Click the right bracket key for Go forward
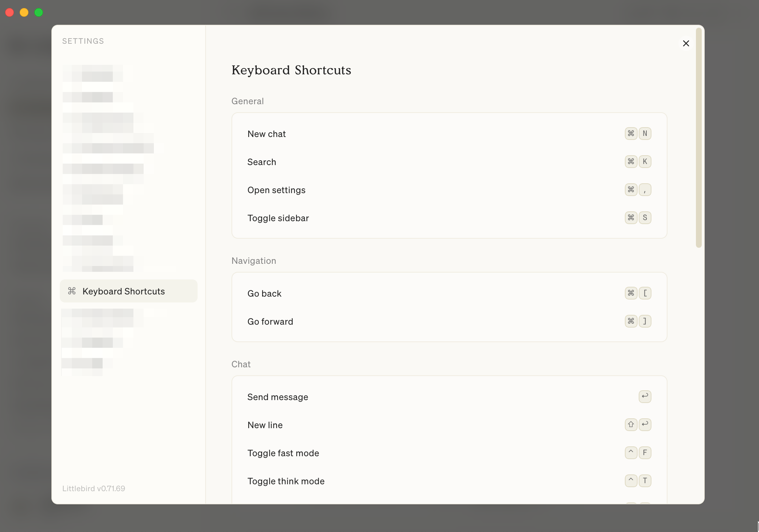759x532 pixels. [x=645, y=321]
